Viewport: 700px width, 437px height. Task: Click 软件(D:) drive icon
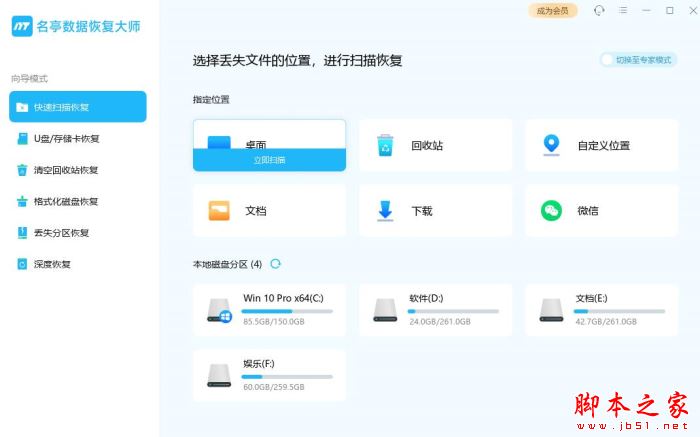(x=385, y=310)
